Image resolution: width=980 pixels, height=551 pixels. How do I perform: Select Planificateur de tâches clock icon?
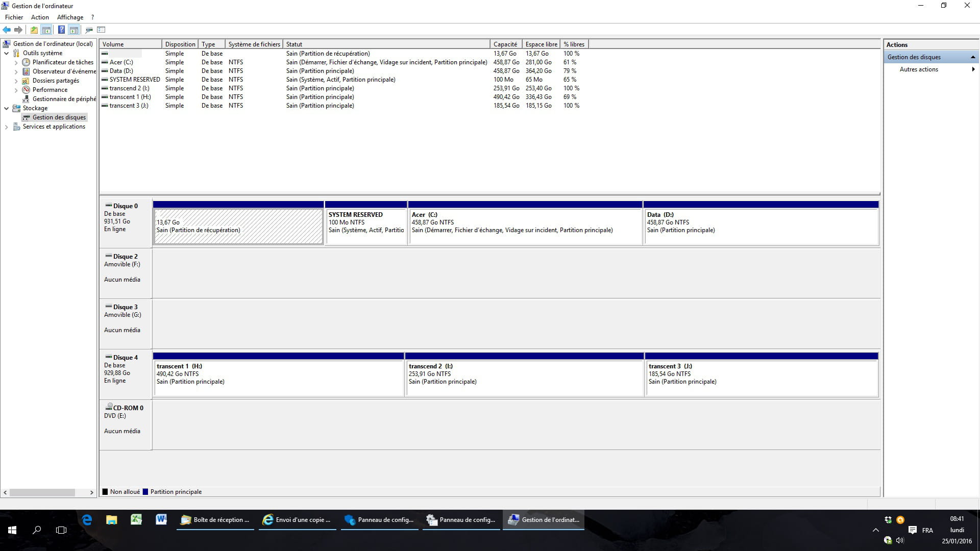pyautogui.click(x=26, y=62)
